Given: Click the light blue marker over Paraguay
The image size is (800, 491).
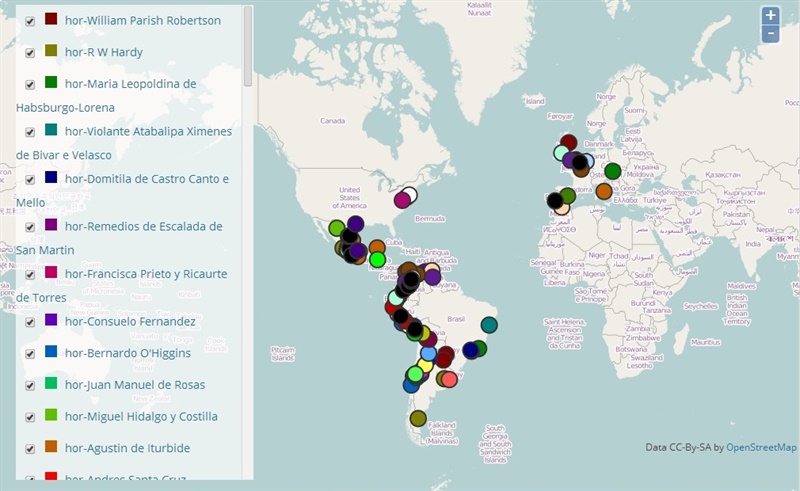Looking at the screenshot, I should click(x=429, y=353).
